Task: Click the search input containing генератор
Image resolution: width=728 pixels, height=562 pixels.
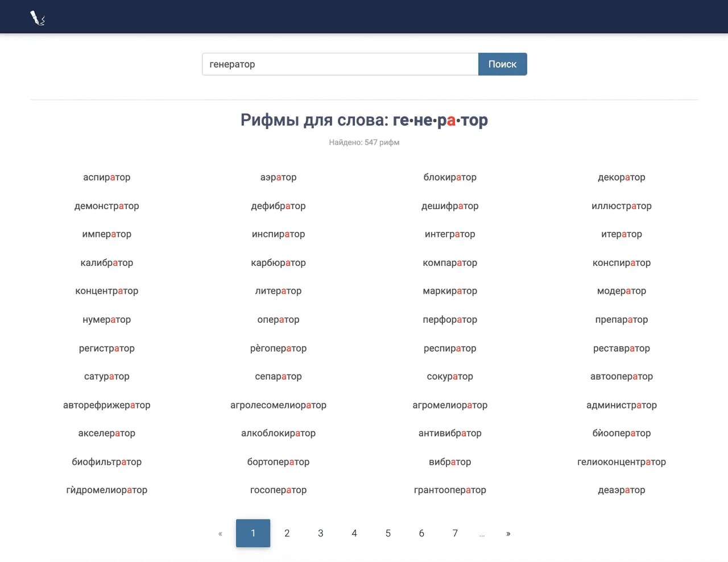Action: (340, 64)
